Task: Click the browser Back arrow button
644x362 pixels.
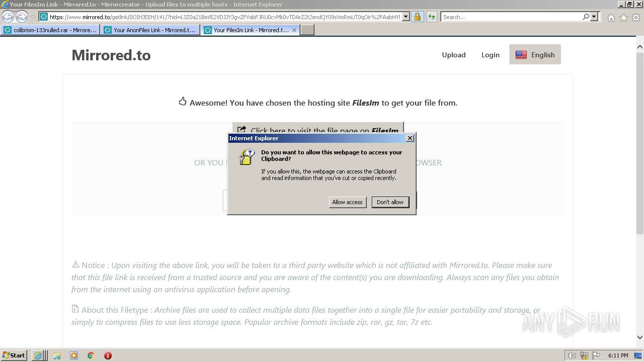Action: (8, 17)
